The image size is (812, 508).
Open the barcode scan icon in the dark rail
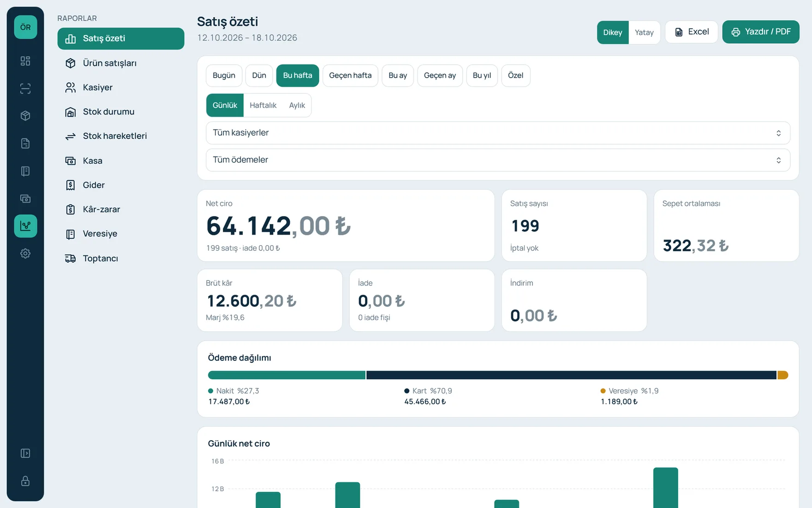coord(25,89)
